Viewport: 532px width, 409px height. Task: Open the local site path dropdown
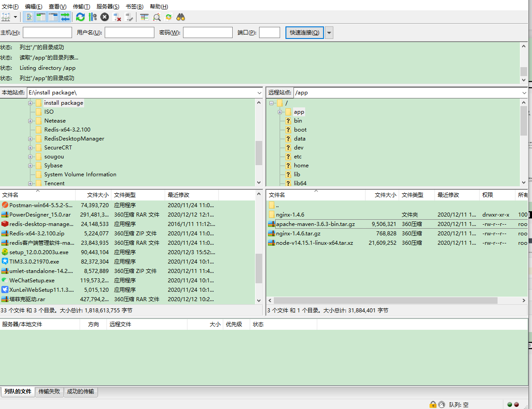click(259, 93)
